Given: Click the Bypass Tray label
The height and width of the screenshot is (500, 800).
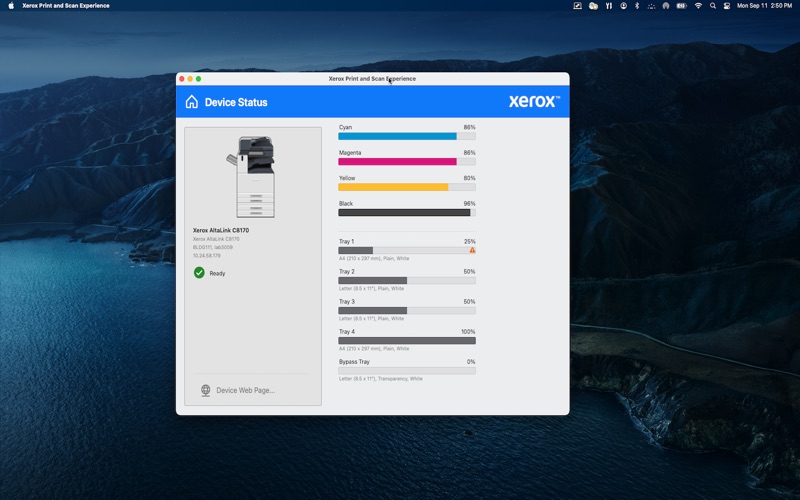Looking at the screenshot, I should pos(354,362).
